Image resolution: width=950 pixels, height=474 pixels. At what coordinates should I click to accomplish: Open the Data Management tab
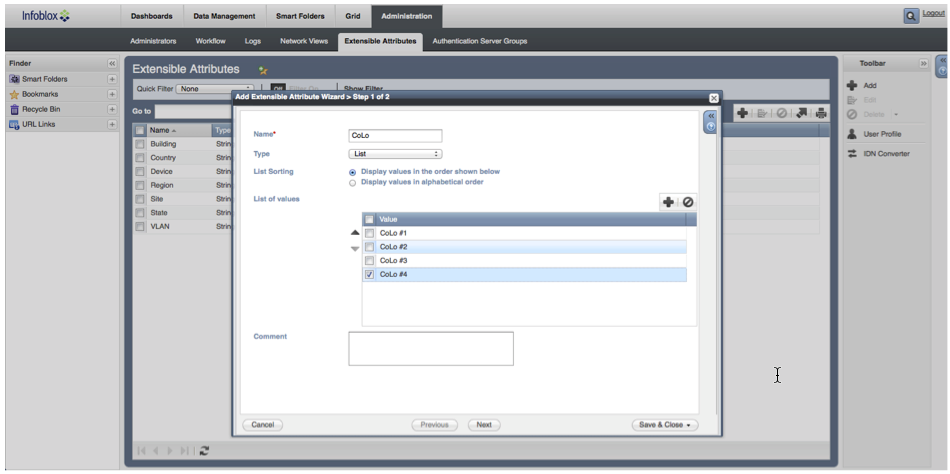[x=224, y=16]
